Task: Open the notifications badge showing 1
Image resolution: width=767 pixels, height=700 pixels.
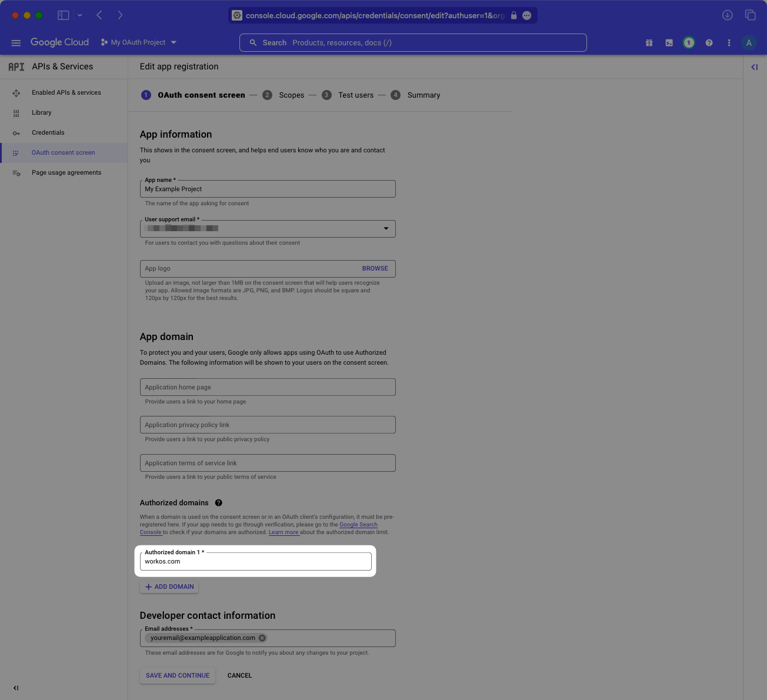Action: [689, 42]
